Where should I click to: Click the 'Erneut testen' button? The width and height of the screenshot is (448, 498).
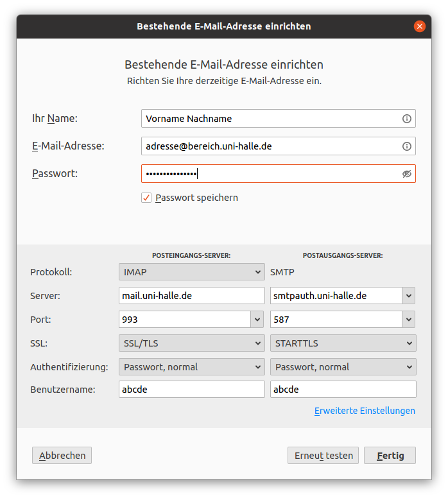[323, 456]
